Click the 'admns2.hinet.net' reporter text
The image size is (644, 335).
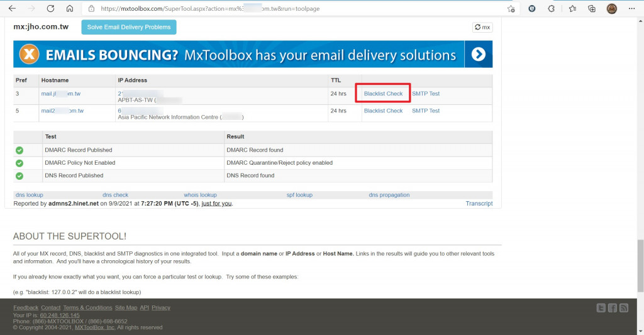[x=74, y=204]
